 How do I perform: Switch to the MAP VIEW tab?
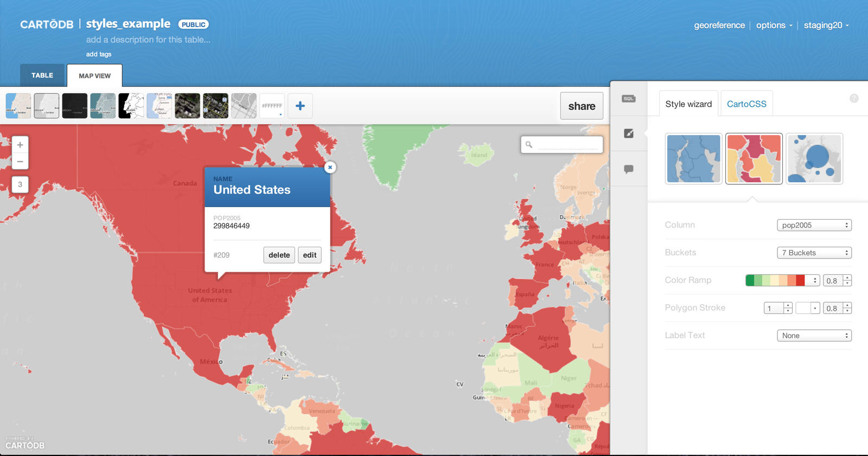pos(94,76)
